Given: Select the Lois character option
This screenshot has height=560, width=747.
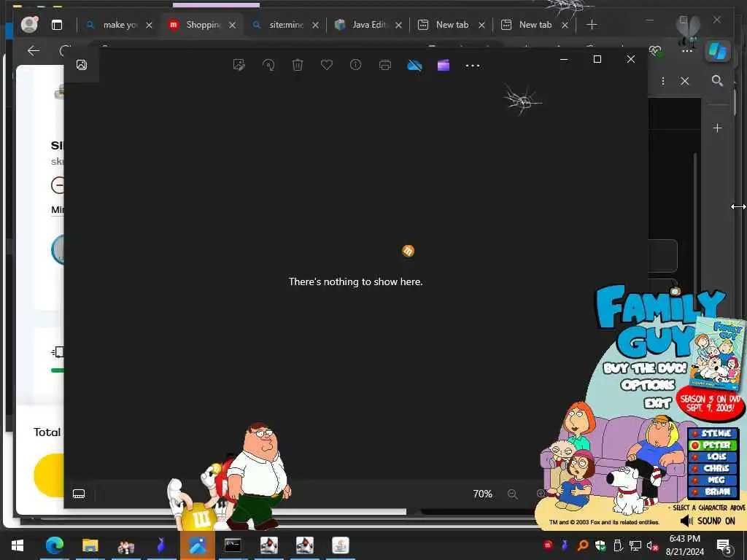Looking at the screenshot, I should [x=713, y=456].
